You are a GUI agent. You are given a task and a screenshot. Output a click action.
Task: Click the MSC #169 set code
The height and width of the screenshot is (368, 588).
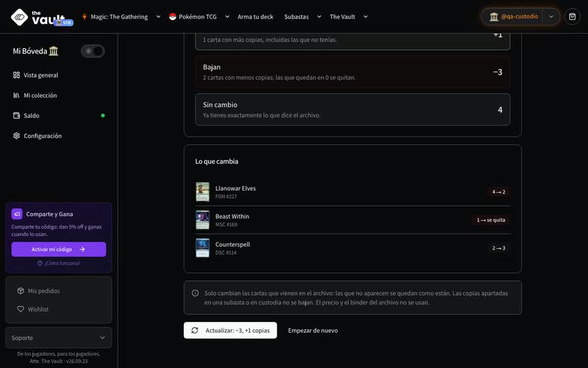click(226, 225)
